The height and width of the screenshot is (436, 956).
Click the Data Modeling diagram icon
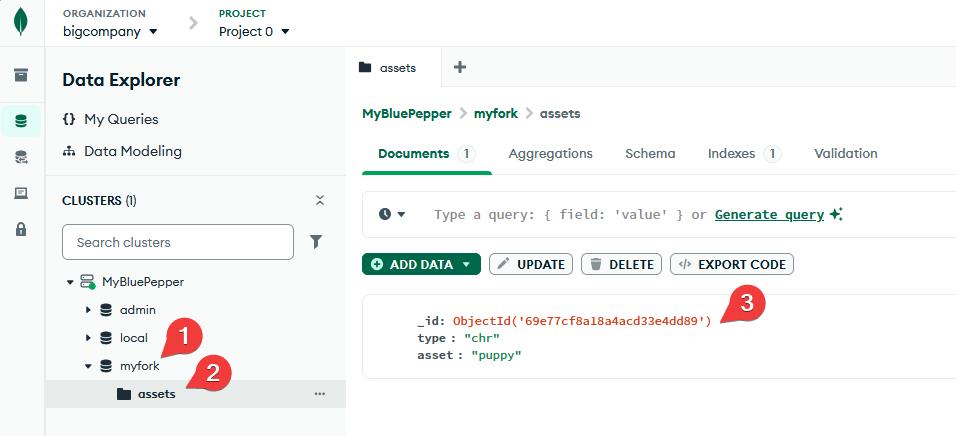click(x=69, y=151)
